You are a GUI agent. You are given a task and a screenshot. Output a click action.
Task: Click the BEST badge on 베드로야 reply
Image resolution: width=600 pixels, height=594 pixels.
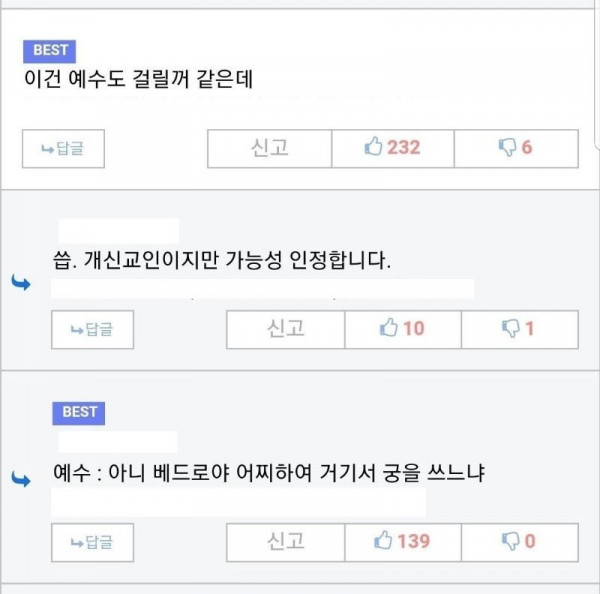point(78,413)
